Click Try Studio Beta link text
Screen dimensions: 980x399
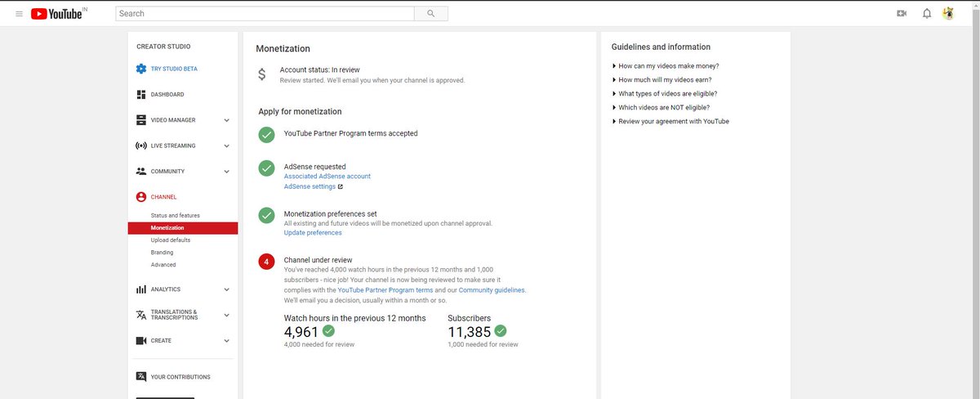tap(174, 69)
